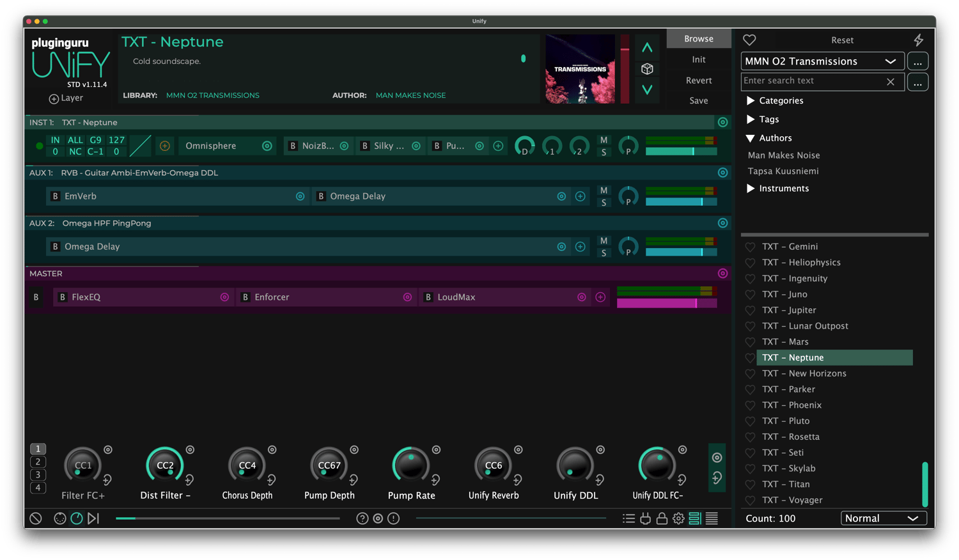Click the Dist Filter – macro knob
The height and width of the screenshot is (560, 959).
165,465
